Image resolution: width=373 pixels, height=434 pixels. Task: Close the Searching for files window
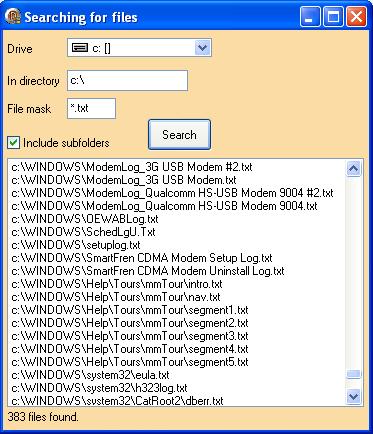[x=356, y=17]
